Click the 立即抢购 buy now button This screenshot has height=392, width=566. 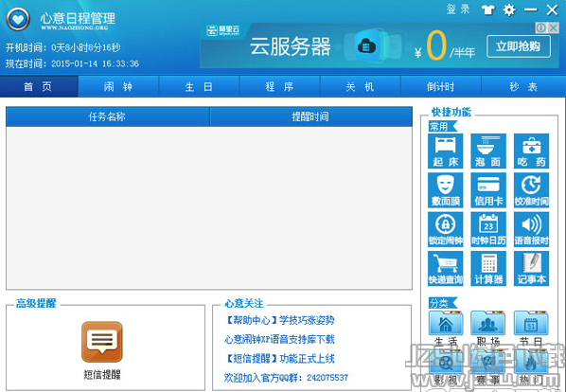pyautogui.click(x=519, y=46)
